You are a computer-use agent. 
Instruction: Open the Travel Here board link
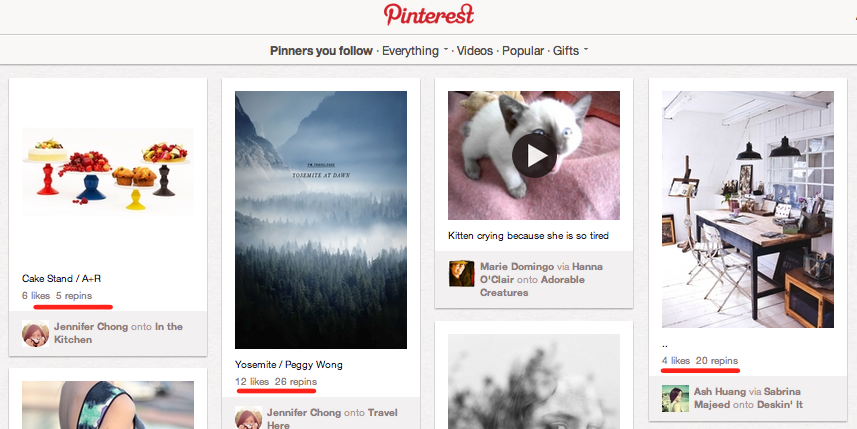[x=332, y=419]
